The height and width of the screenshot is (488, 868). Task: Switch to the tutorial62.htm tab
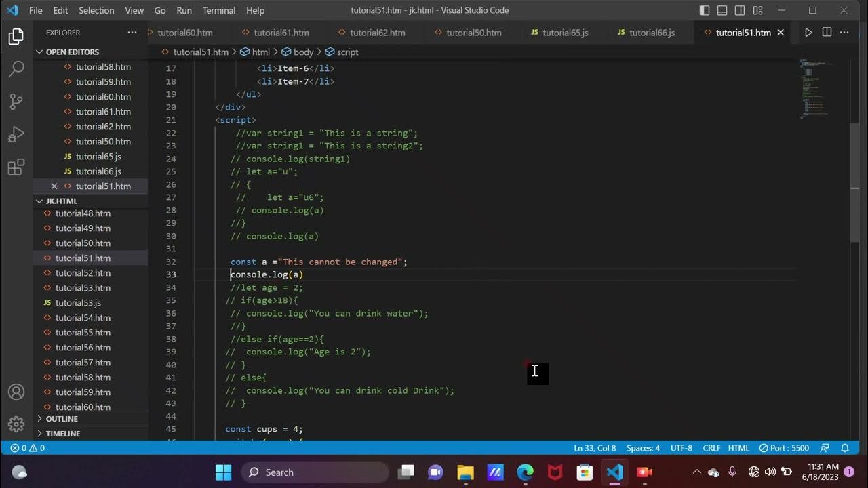click(378, 33)
